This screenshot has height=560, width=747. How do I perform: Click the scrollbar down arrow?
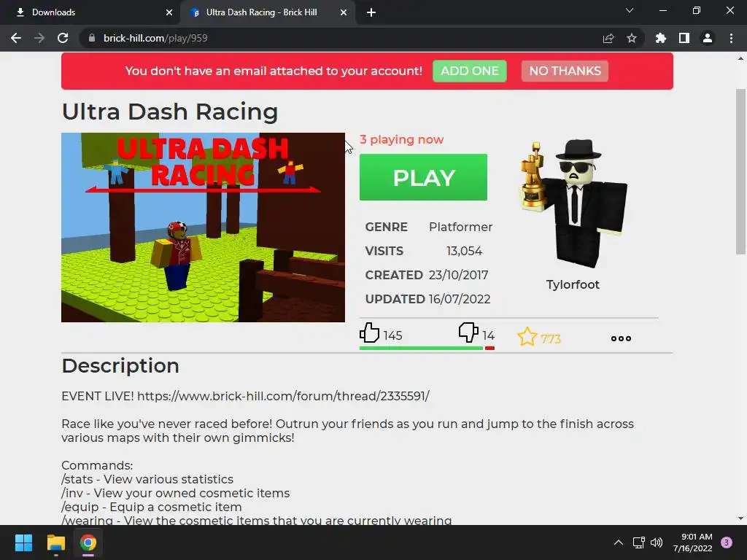tap(740, 518)
